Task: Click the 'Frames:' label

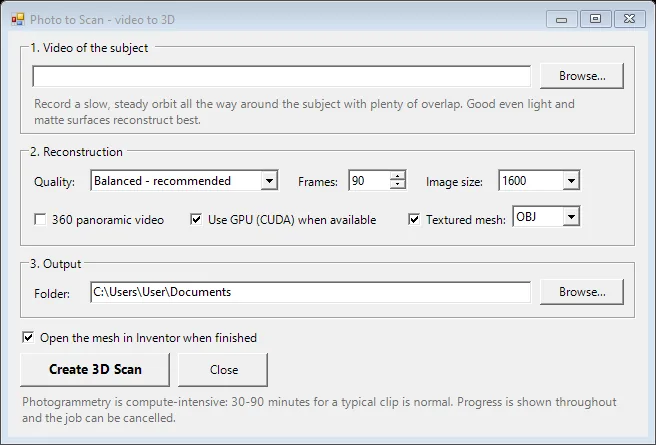Action: 318,182
